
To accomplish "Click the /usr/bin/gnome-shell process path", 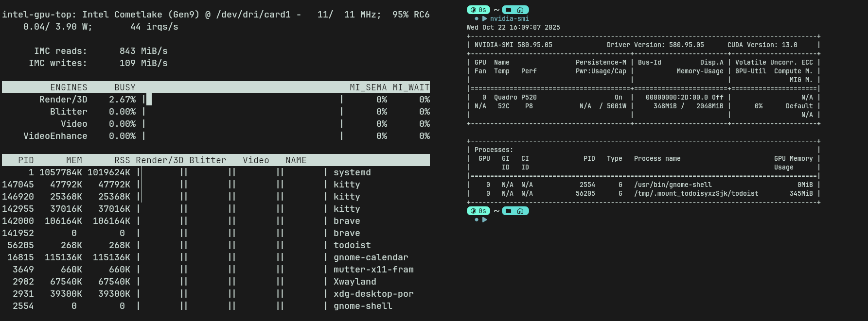I will [673, 185].
